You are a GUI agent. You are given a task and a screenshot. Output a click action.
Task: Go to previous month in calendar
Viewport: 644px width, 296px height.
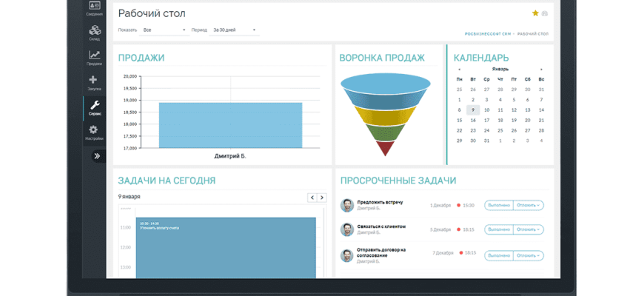pos(459,69)
